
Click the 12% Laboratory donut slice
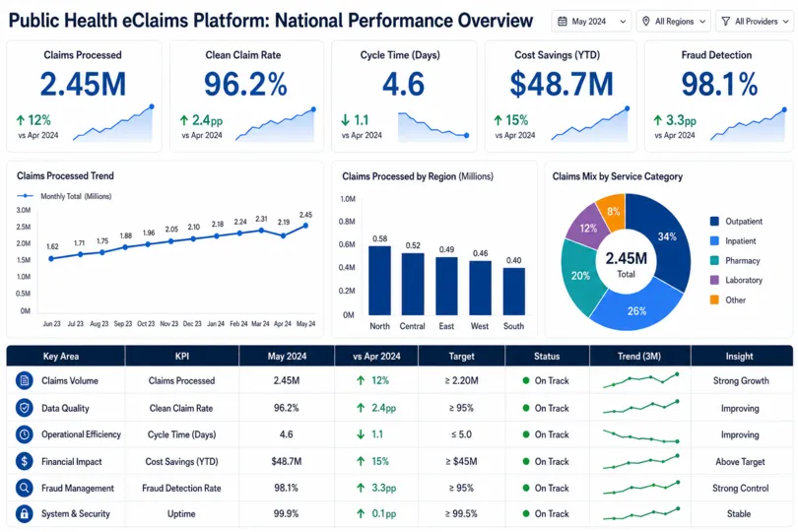tap(588, 228)
